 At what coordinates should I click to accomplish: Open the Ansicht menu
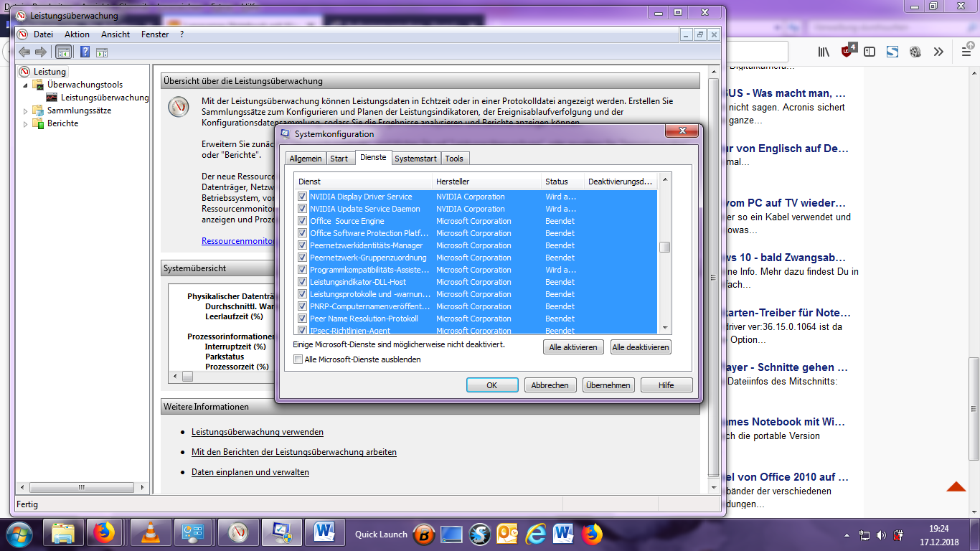tap(116, 34)
